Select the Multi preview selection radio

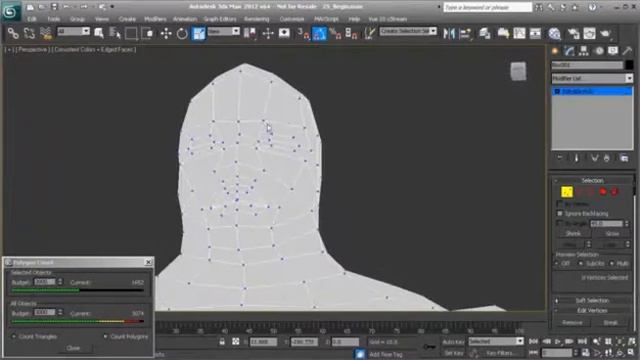[x=612, y=264]
